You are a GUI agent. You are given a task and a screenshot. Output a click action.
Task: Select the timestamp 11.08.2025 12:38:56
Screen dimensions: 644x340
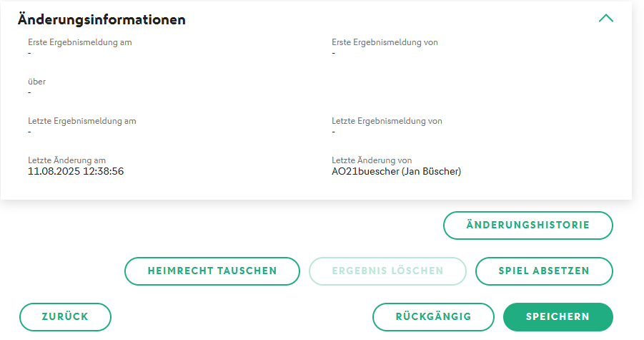(76, 171)
